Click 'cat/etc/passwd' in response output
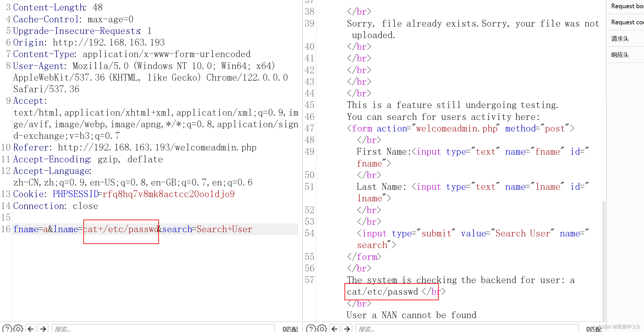This screenshot has width=644, height=332. tap(382, 292)
